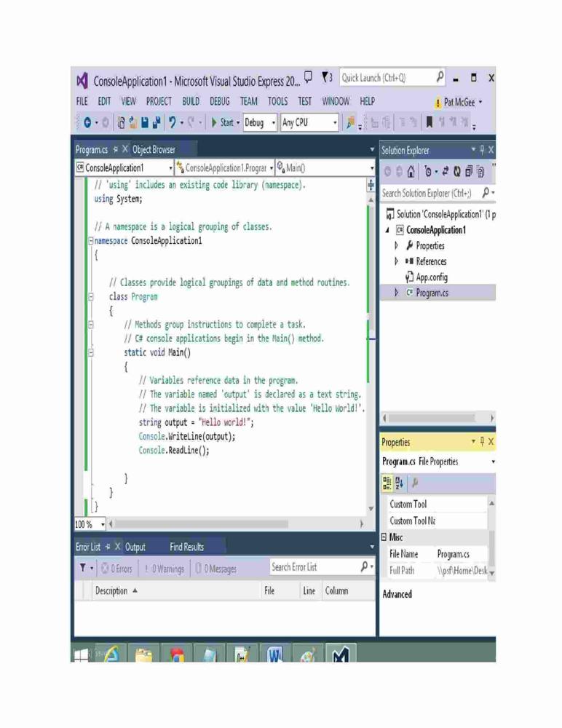Switch to the Output tab
Image resolution: width=562 pixels, height=728 pixels.
pyautogui.click(x=135, y=547)
